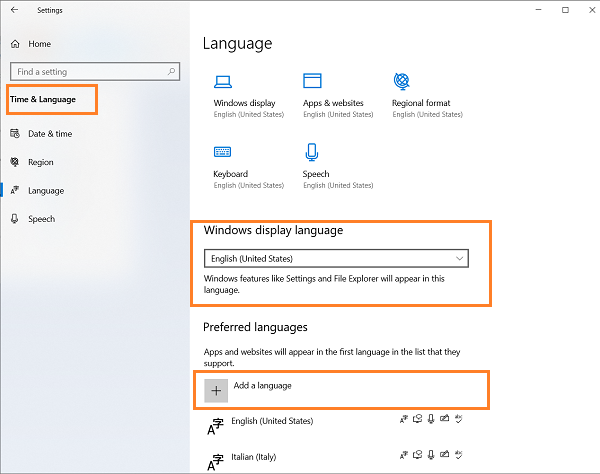This screenshot has width=600, height=474.
Task: Focus the Find a setting search box
Action: 95,72
